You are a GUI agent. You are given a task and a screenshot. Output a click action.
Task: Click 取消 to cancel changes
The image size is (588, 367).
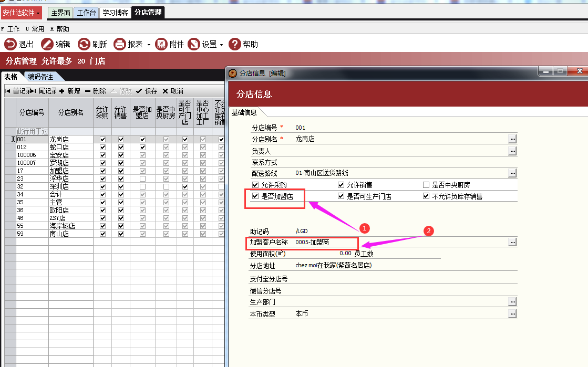click(173, 91)
